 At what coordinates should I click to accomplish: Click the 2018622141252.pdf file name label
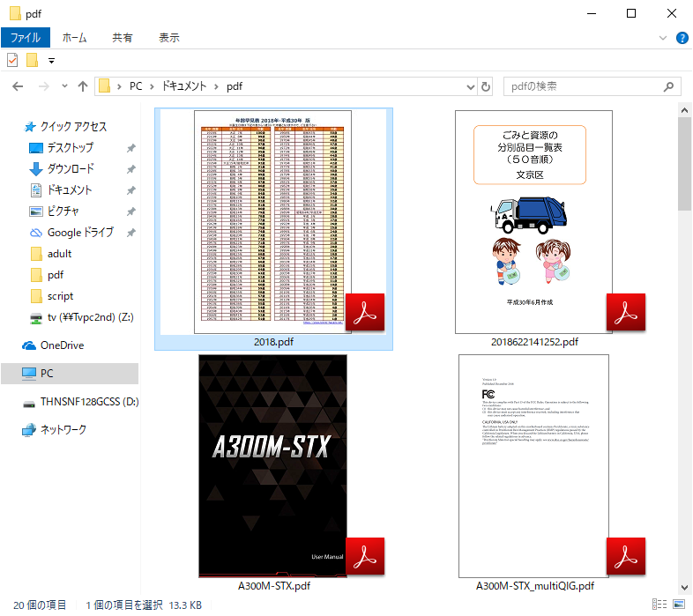[x=534, y=342]
